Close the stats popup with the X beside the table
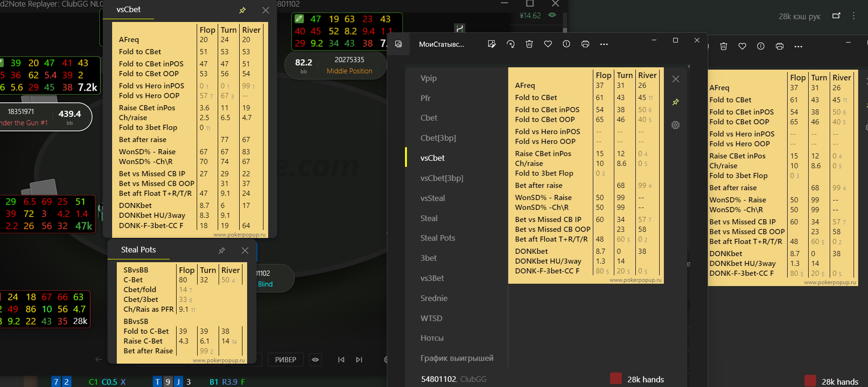This screenshot has width=868, height=387. click(676, 79)
